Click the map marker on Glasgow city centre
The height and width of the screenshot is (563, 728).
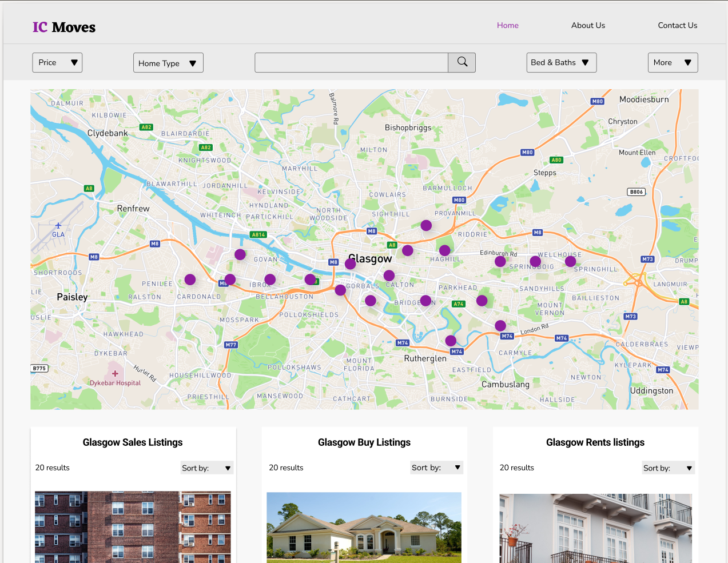[x=351, y=263]
